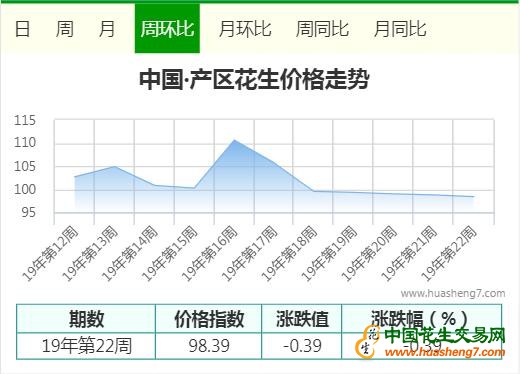The image size is (520, 374).
Task: Click the x-axis label 19年第12周
Action: tap(50, 253)
